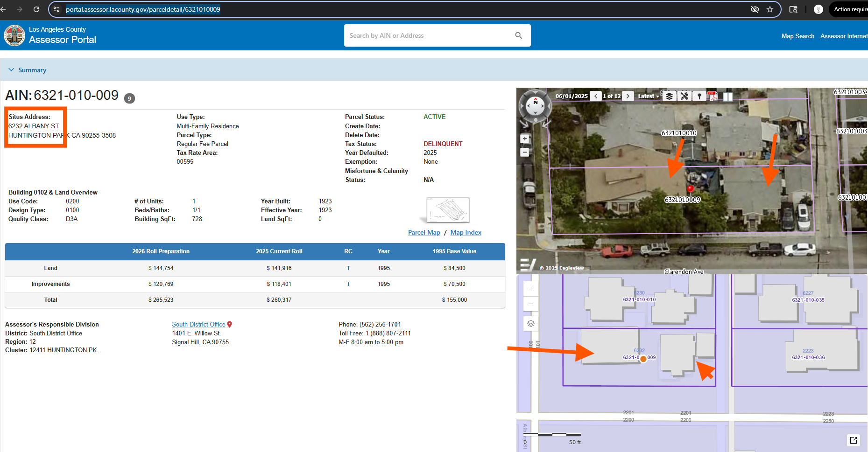
Task: Open the Parcel Map link
Action: pyautogui.click(x=424, y=232)
